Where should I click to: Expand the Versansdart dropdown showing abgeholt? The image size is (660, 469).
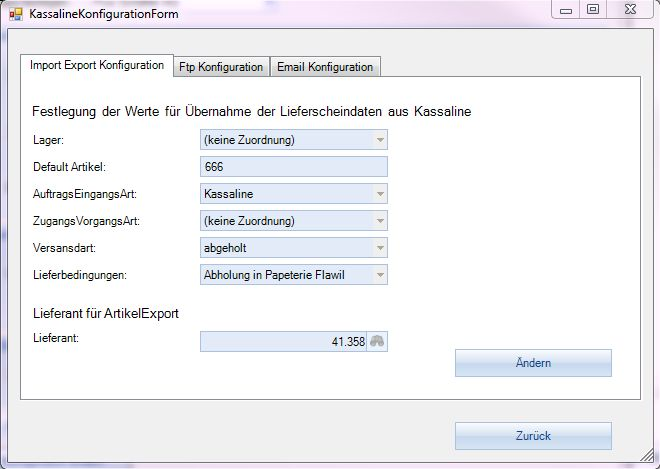380,247
